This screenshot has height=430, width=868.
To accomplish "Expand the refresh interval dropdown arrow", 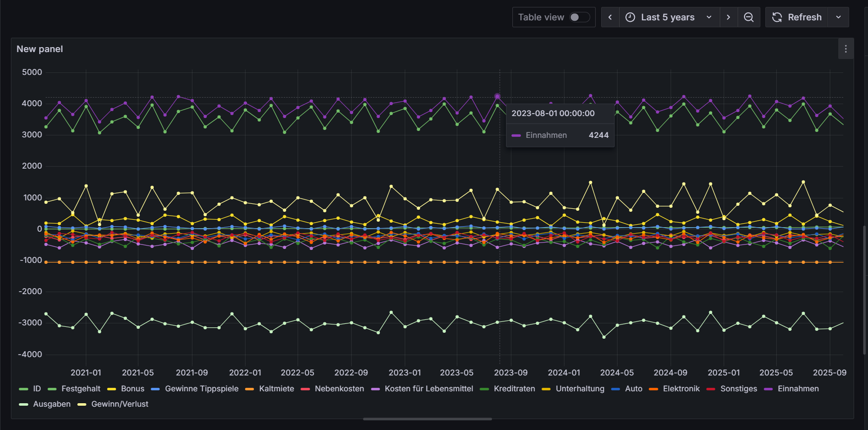I will 838,17.
